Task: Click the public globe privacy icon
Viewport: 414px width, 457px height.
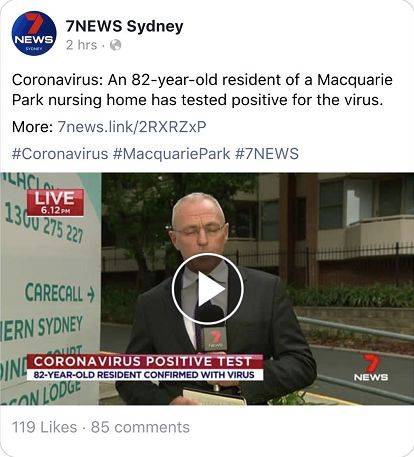Action: (x=115, y=45)
